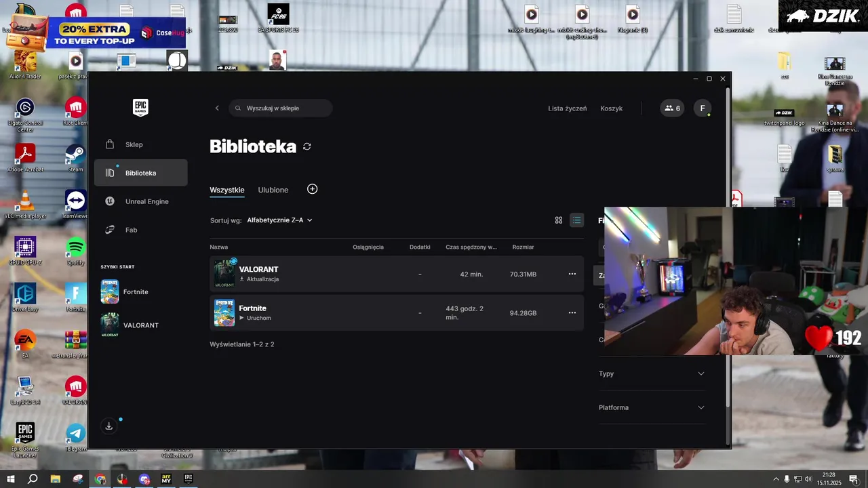Click Uruchom to launch Fortnite
868x488 pixels.
(255, 318)
